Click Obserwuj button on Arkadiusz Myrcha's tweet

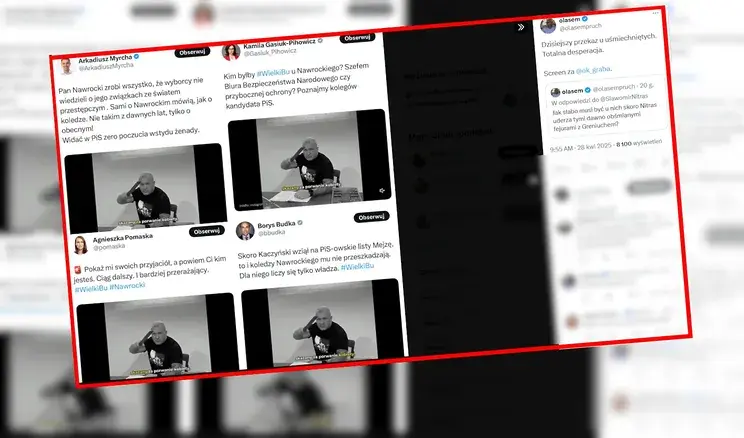click(x=192, y=52)
